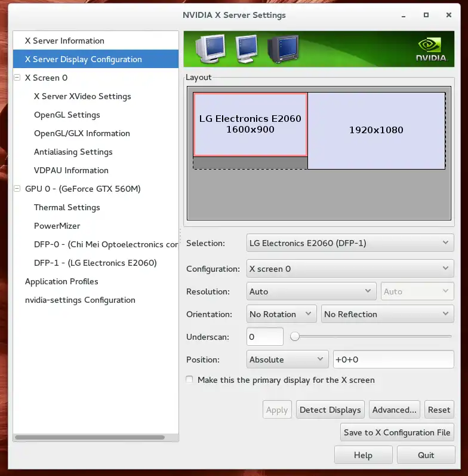Open DFP-1 LG Electronics E2060 display page
The width and height of the screenshot is (468, 476).
[96, 263]
